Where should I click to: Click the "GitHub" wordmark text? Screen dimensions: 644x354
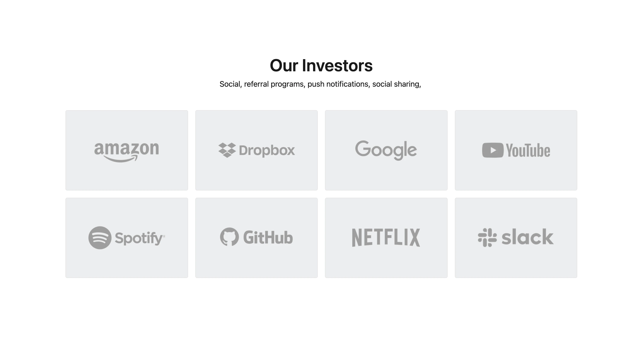268,237
